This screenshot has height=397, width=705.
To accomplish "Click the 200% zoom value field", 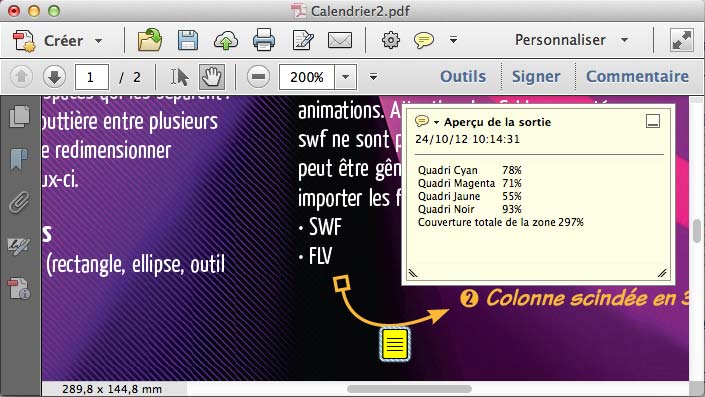I will tap(307, 77).
